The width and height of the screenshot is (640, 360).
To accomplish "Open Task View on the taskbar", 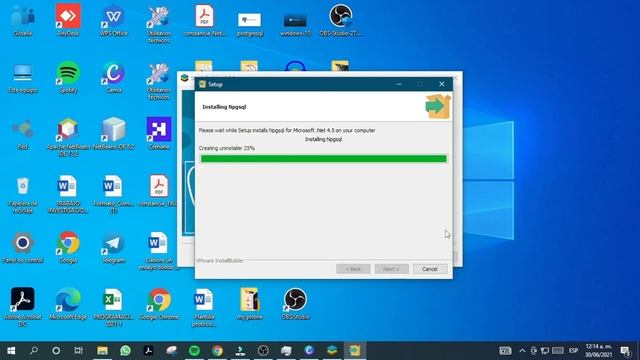I will click(x=79, y=351).
